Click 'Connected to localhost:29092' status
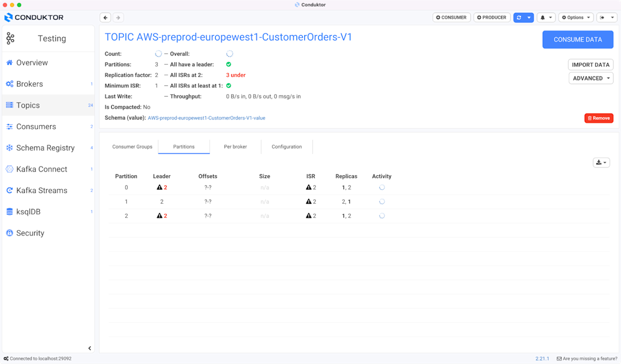Viewport: 621px width, 364px height. click(x=40, y=358)
